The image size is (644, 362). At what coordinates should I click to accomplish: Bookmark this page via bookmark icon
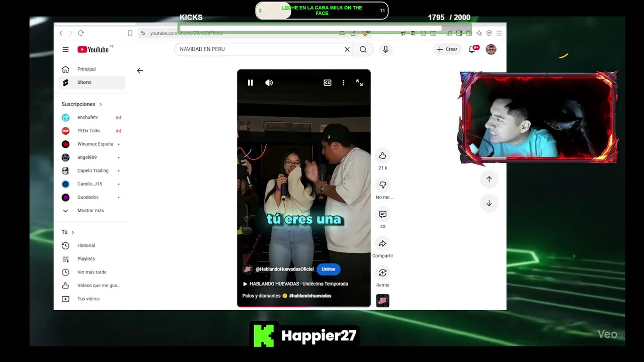pyautogui.click(x=130, y=33)
